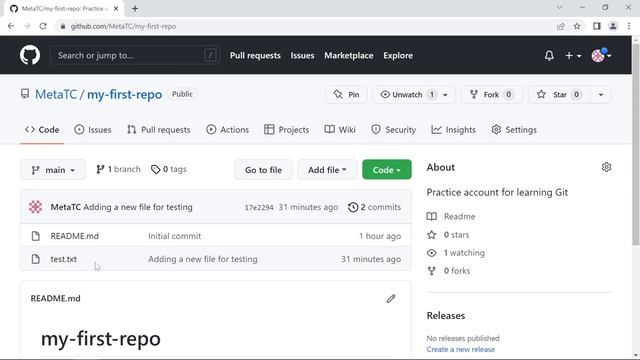Image resolution: width=640 pixels, height=360 pixels.
Task: Open the repository Settings tab
Action: [x=514, y=130]
